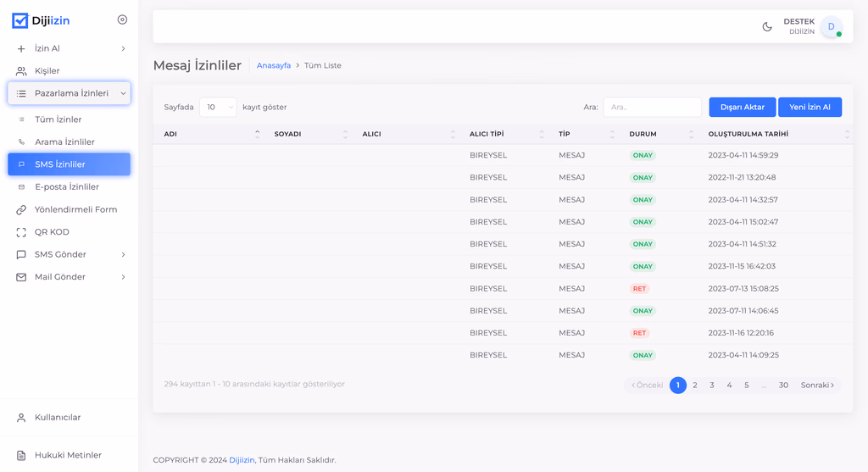Click the Ara search input field
868x472 pixels.
point(652,108)
